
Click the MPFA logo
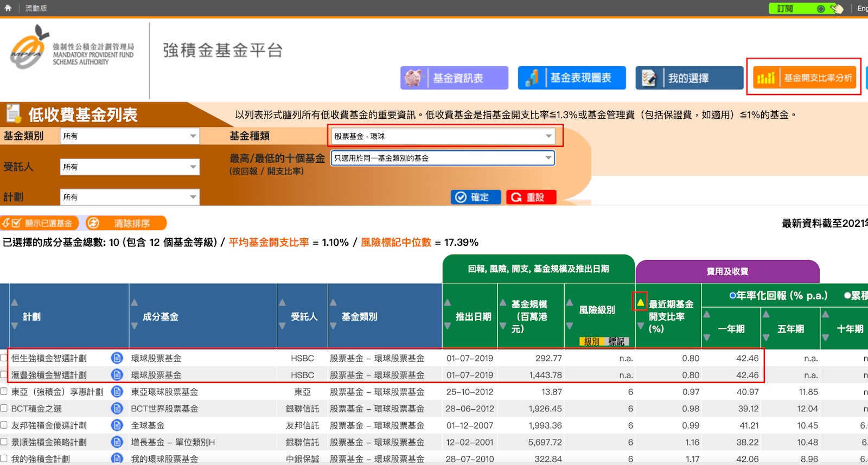(x=72, y=48)
